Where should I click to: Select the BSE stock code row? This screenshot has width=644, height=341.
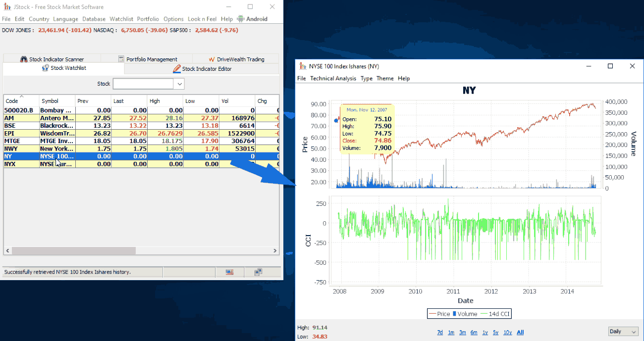pyautogui.click(x=141, y=126)
